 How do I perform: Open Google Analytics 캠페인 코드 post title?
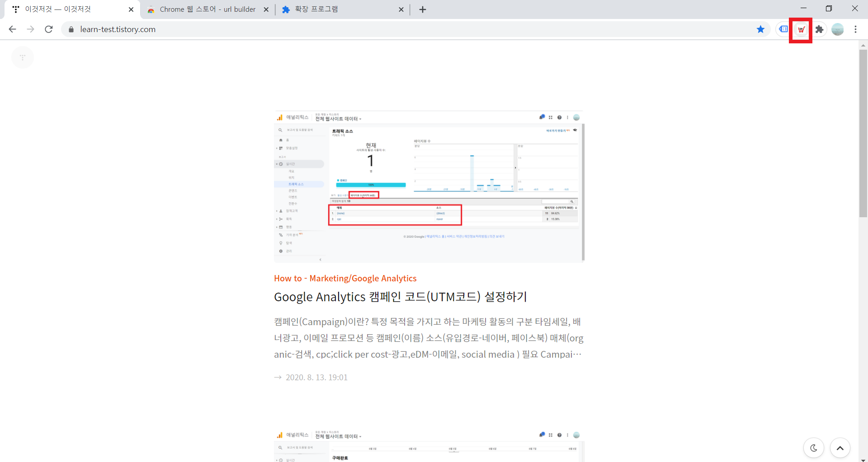(401, 297)
